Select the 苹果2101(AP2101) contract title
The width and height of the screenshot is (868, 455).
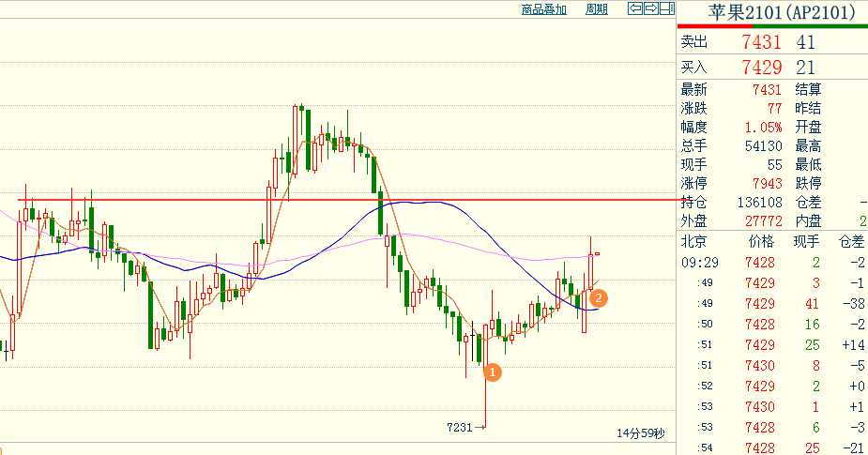(x=781, y=12)
